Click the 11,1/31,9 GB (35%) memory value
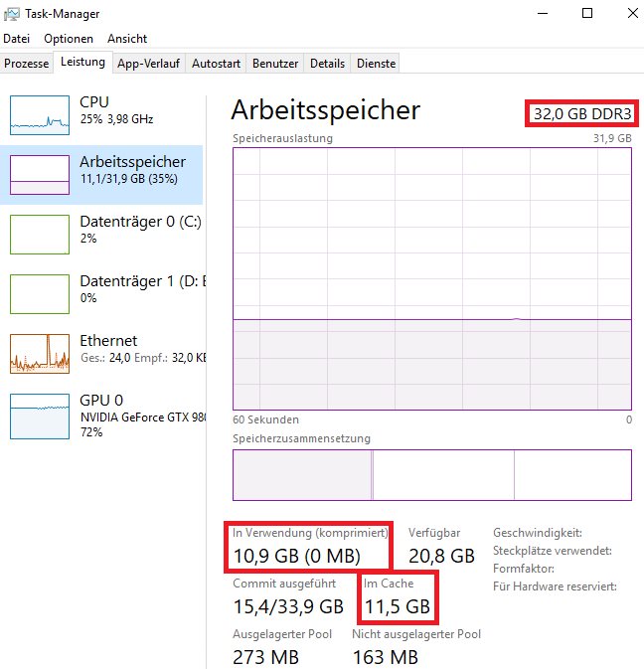 (129, 179)
